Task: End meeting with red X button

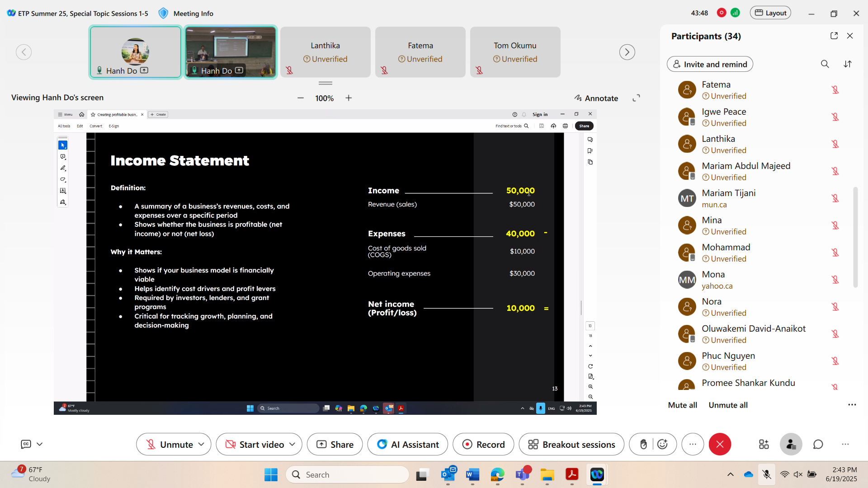Action: tap(720, 444)
